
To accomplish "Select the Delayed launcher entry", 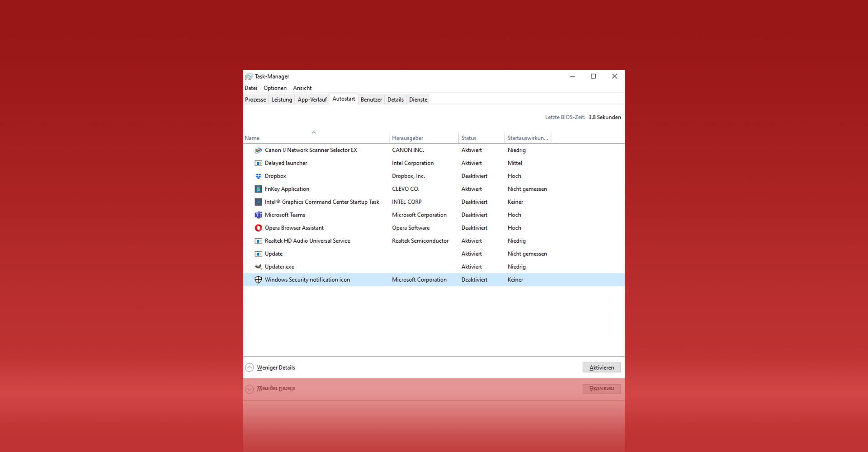I will click(286, 163).
